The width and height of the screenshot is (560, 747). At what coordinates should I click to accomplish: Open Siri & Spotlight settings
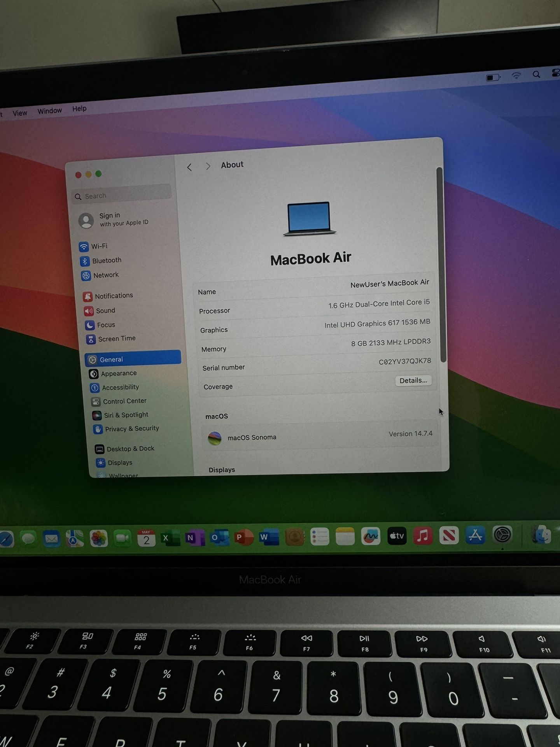[121, 415]
